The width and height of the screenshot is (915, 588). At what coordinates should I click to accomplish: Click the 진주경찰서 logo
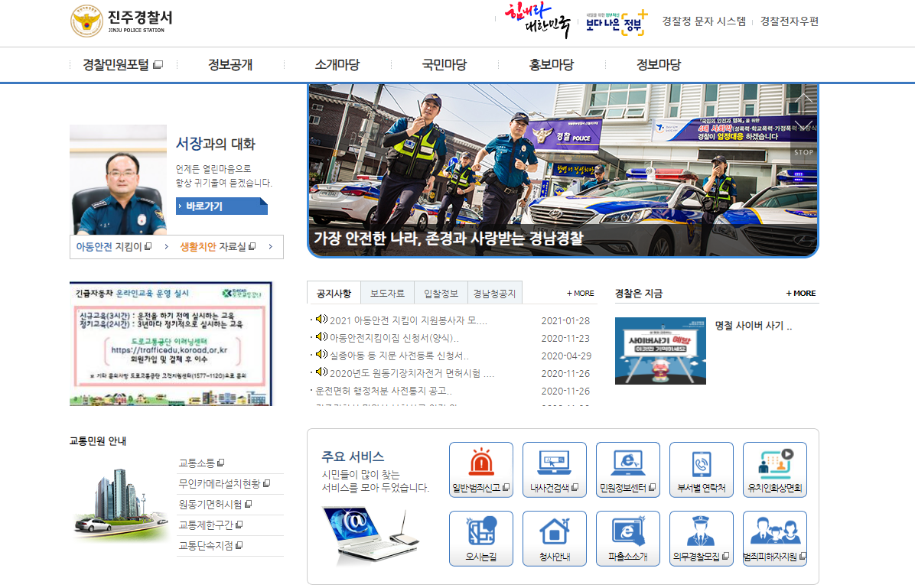pos(122,21)
